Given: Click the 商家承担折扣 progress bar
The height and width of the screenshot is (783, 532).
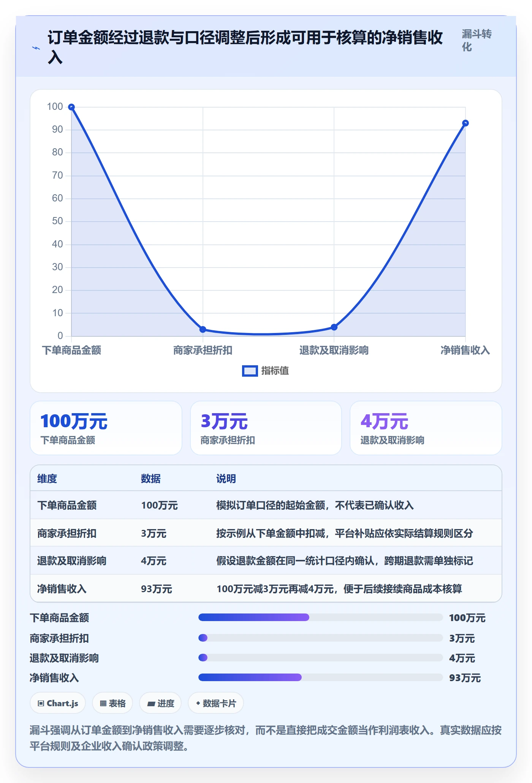Looking at the screenshot, I should (320, 638).
